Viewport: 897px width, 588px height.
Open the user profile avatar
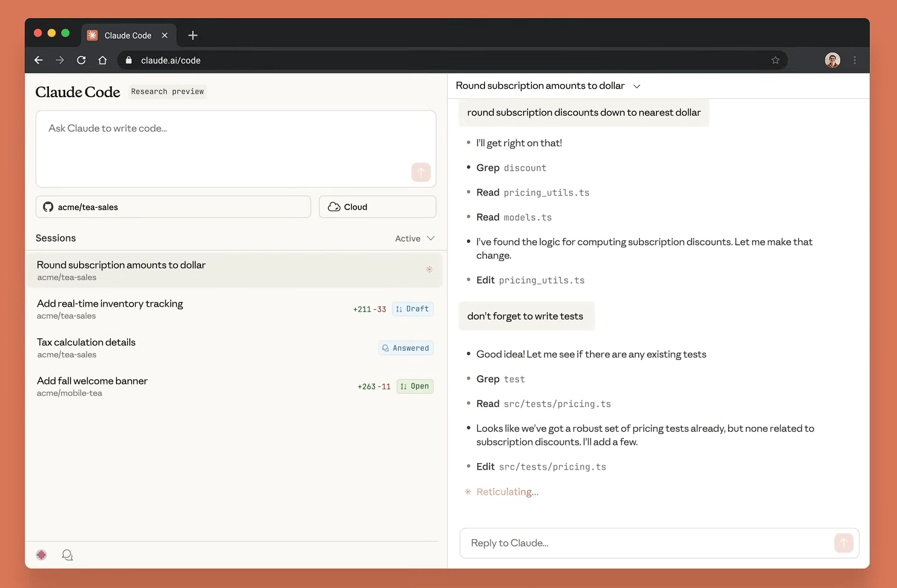(832, 60)
